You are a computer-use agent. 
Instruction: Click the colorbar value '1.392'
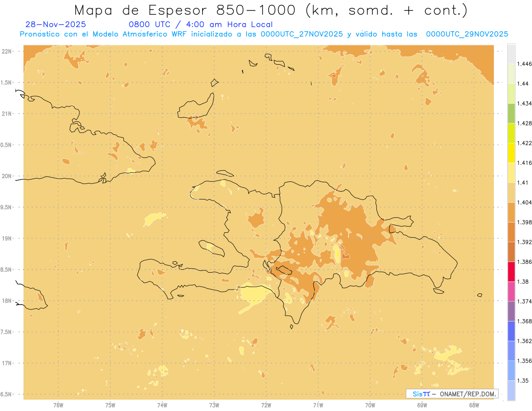pos(524,242)
